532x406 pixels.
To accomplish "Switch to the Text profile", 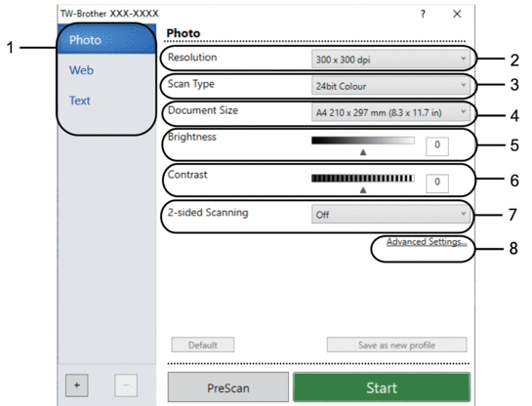I will 80,101.
